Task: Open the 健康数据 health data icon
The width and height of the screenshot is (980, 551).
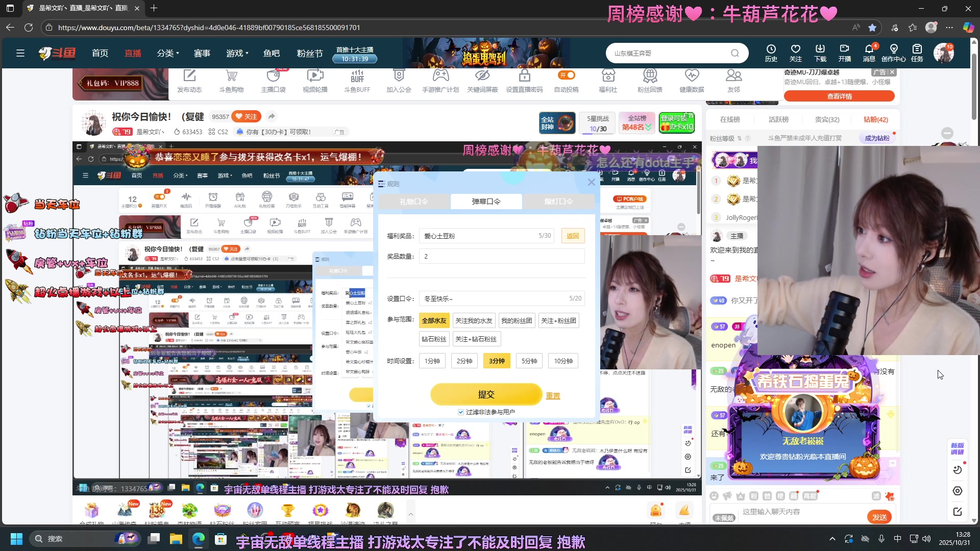Action: (692, 81)
